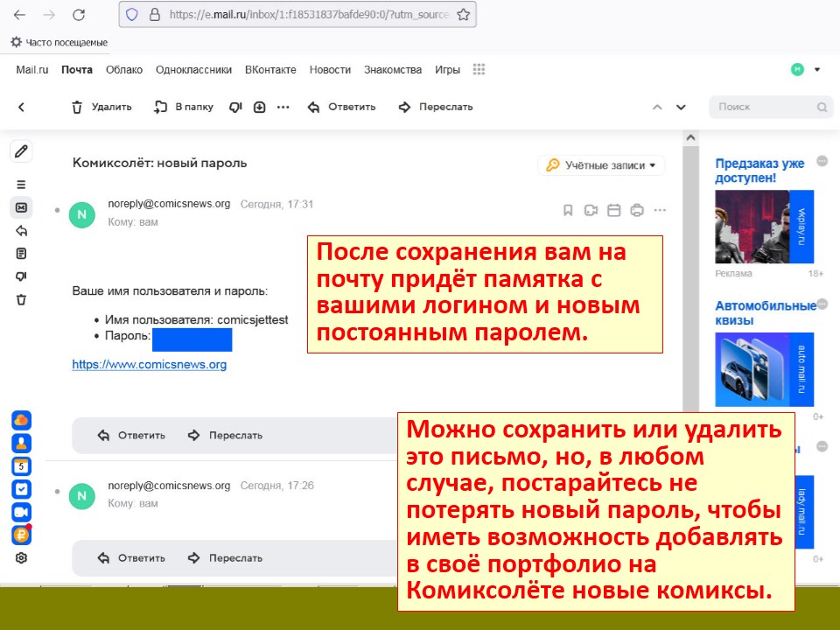Forward using the top Переслать button
Screen dimensions: 840x630
click(436, 107)
